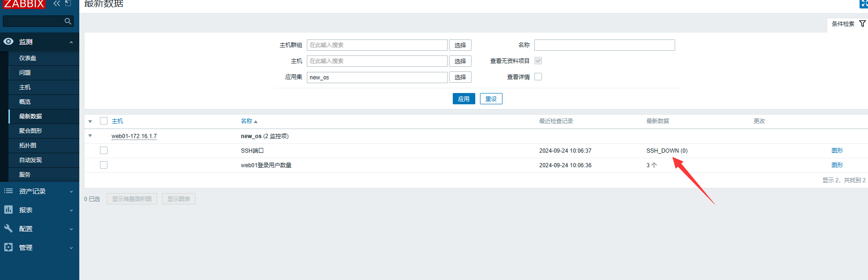Viewport: 868px width, 280px height.
Task: Hide the sidebar using the square icon
Action: 68,3
